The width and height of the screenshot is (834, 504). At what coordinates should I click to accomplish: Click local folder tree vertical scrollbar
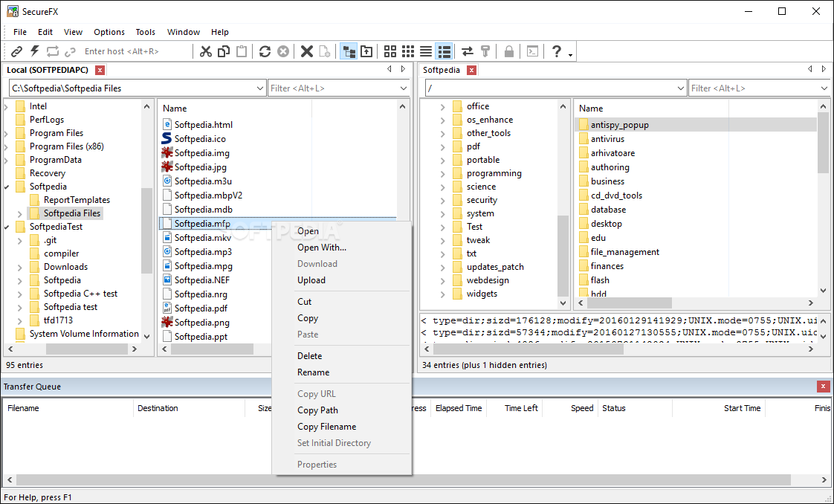(146, 229)
